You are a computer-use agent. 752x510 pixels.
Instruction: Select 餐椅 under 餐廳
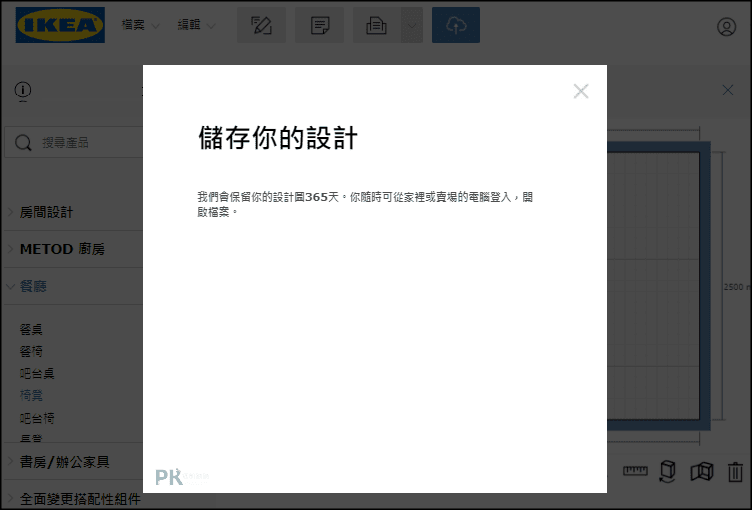tap(31, 351)
